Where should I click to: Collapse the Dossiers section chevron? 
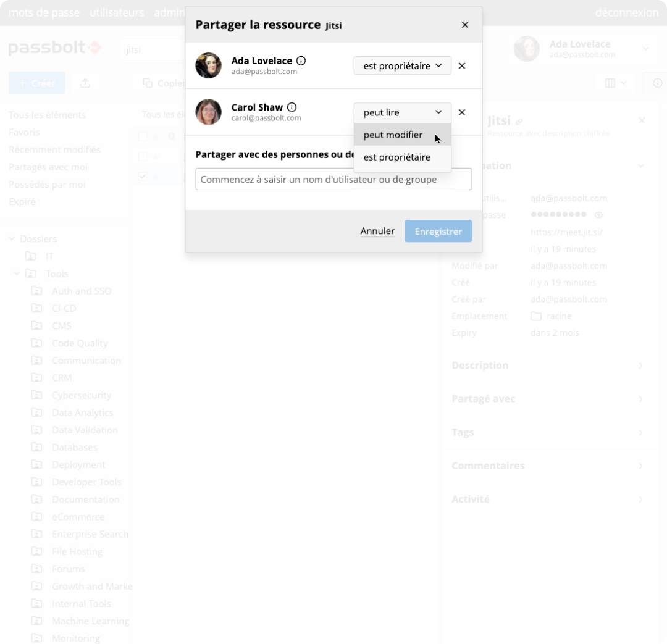pos(12,238)
